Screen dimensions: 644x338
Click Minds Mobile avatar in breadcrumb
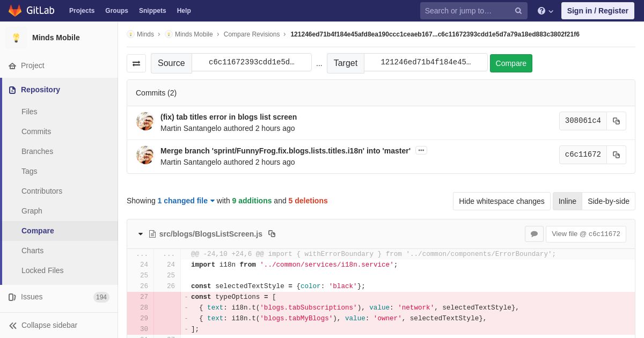(x=169, y=34)
